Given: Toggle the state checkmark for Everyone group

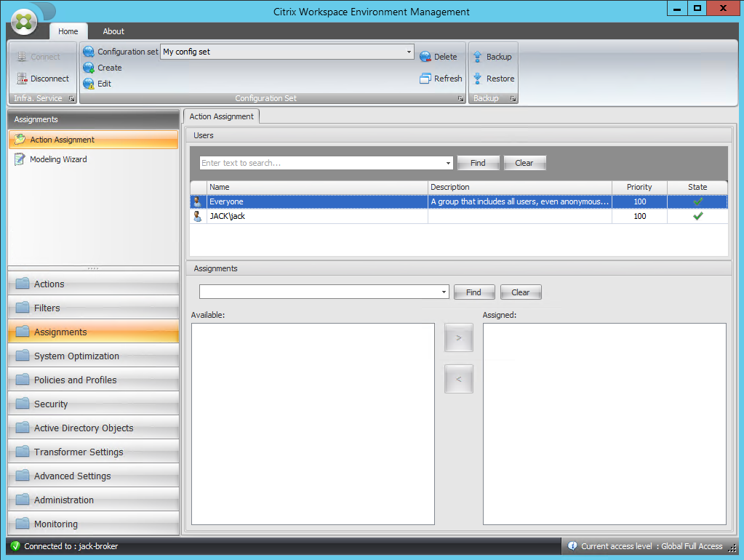Looking at the screenshot, I should tap(696, 201).
